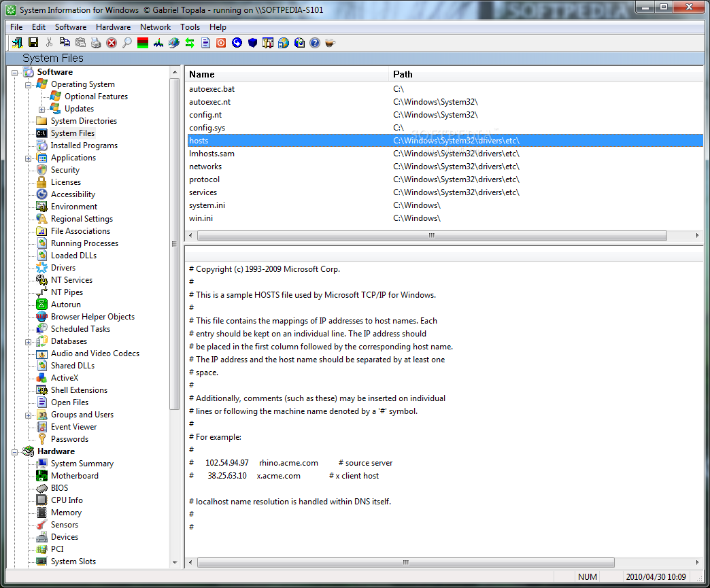710x588 pixels.
Task: Click the dark blue shield icon
Action: [253, 43]
